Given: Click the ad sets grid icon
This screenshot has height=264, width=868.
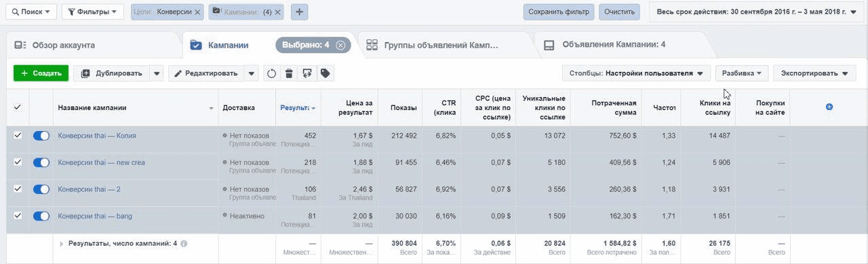Looking at the screenshot, I should point(372,45).
